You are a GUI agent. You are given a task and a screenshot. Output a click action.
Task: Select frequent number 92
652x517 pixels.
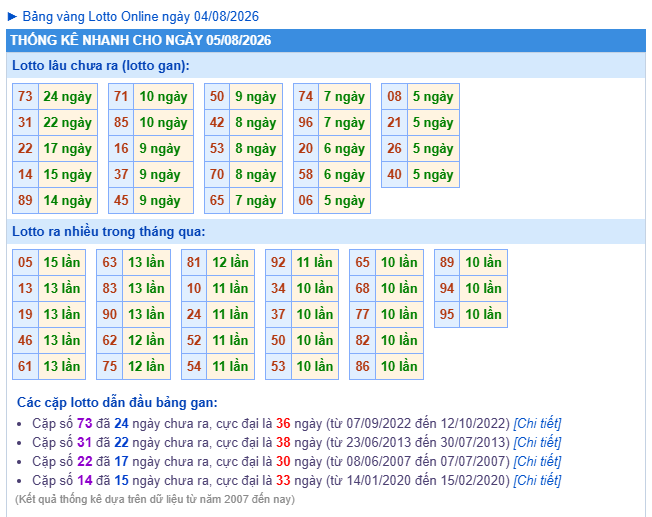pyautogui.click(x=278, y=262)
